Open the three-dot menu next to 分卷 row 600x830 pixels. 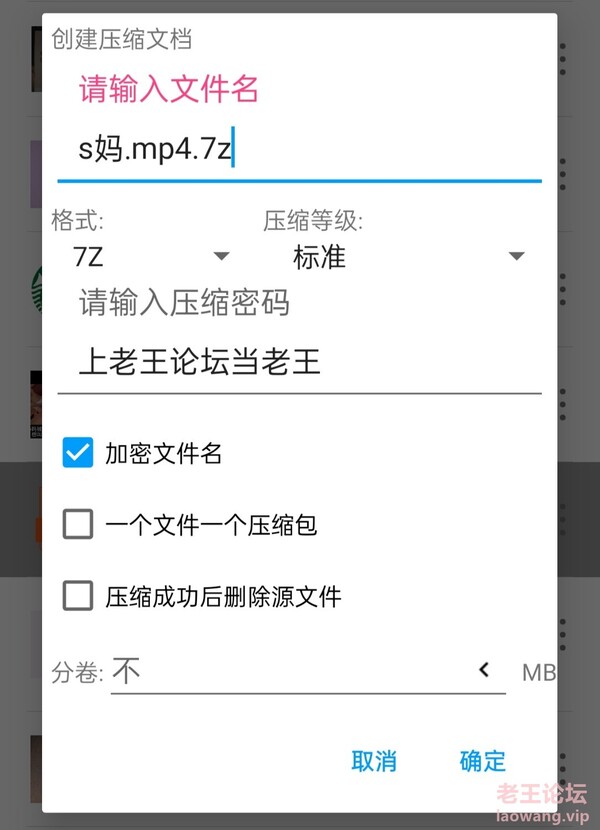coord(563,635)
